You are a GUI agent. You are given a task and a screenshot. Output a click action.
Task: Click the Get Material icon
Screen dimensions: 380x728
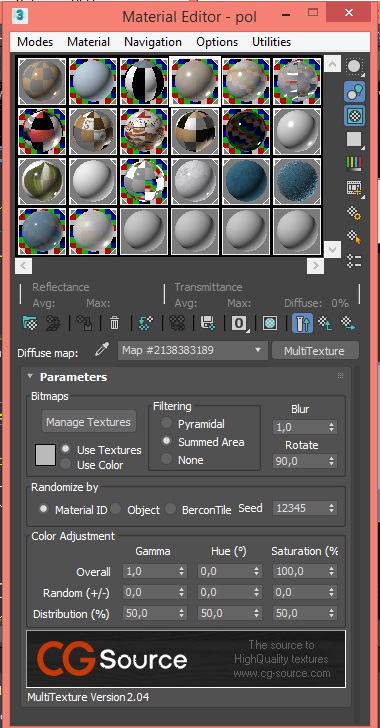click(30, 323)
